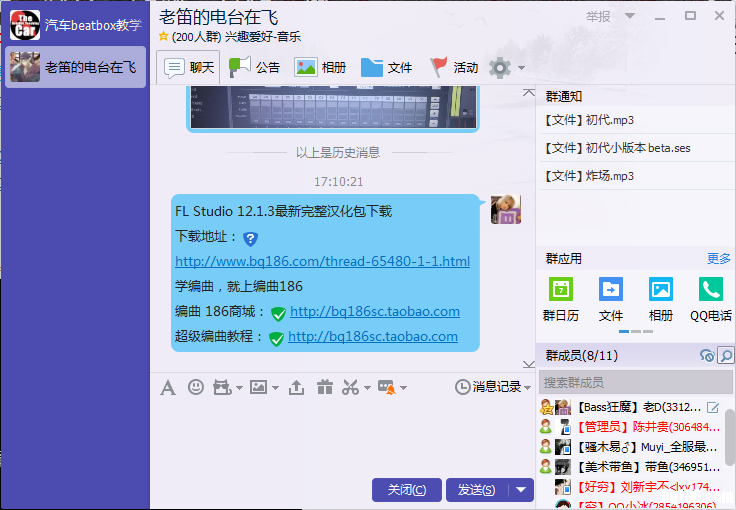Click the 发送(S) button
736x510 pixels.
tap(477, 490)
